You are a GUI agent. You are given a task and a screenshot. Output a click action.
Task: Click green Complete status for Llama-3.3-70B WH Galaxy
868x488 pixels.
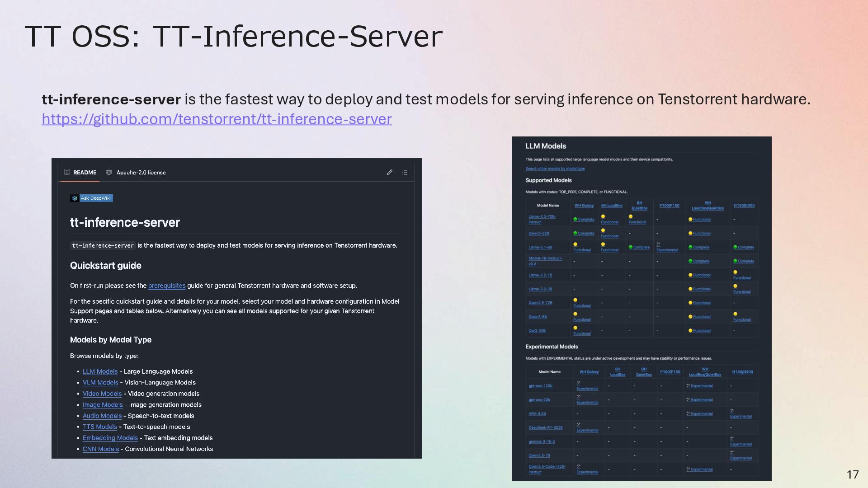pyautogui.click(x=584, y=220)
